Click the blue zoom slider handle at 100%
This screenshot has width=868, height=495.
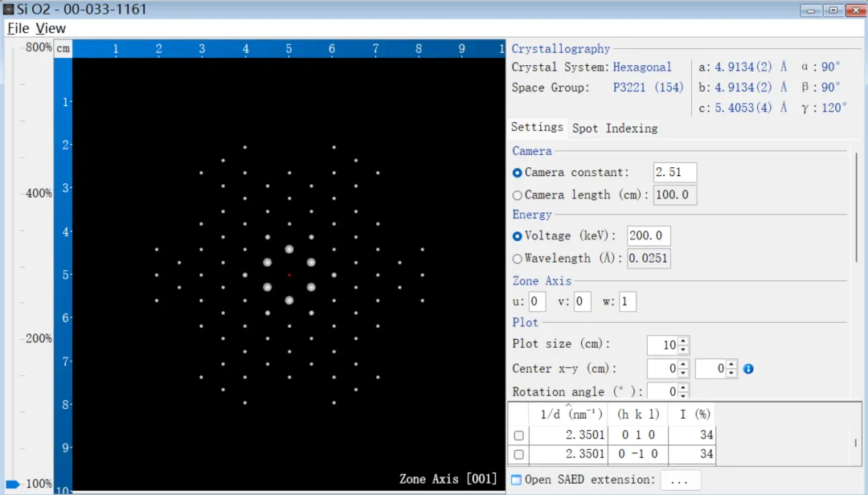(x=12, y=485)
